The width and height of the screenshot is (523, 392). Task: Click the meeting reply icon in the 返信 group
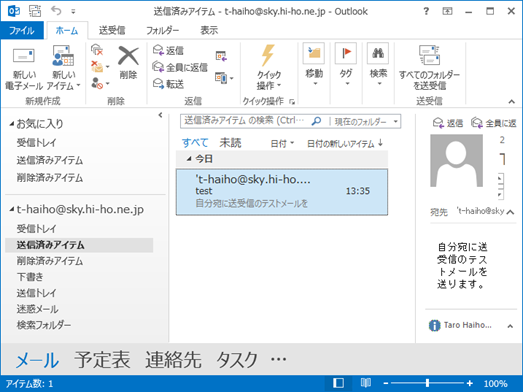click(x=221, y=56)
